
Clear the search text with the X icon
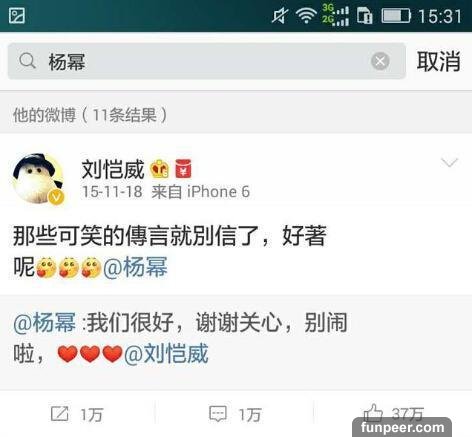(380, 61)
